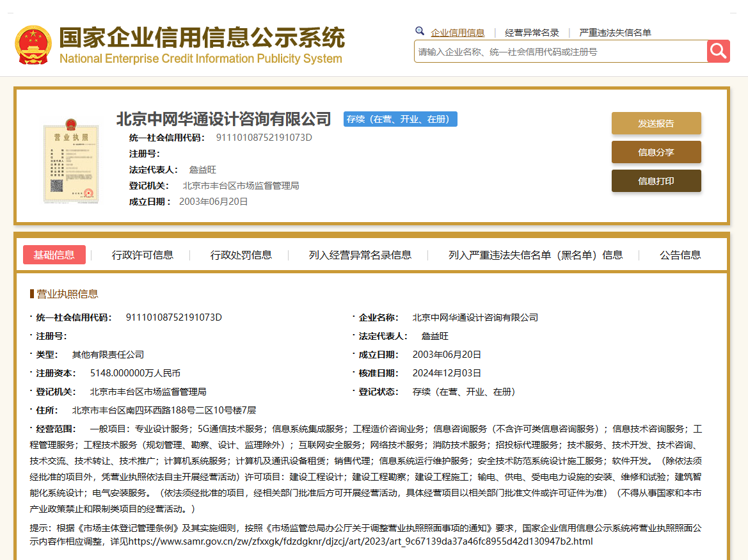748x560 pixels.
Task: Click the registered capital 5148.000000万人民币
Action: coord(135,373)
